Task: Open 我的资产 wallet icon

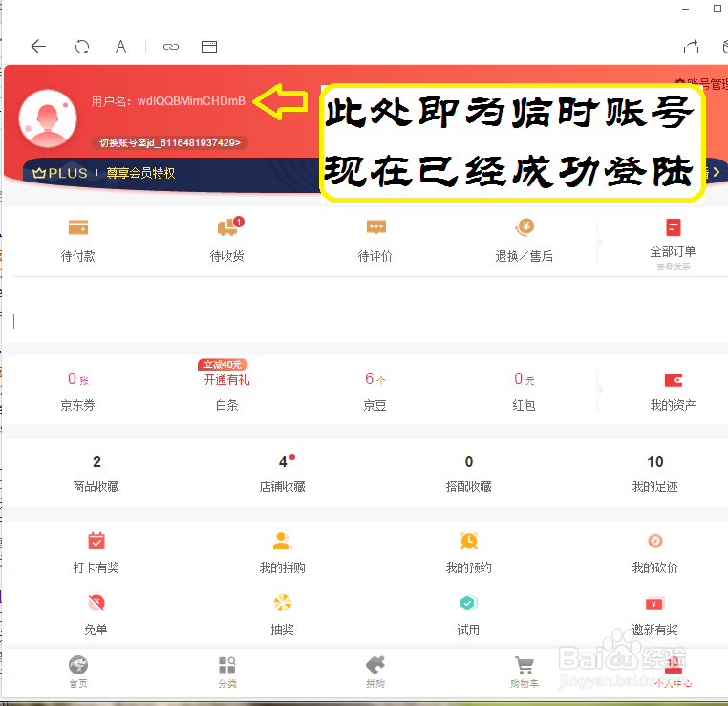Action: tap(674, 380)
